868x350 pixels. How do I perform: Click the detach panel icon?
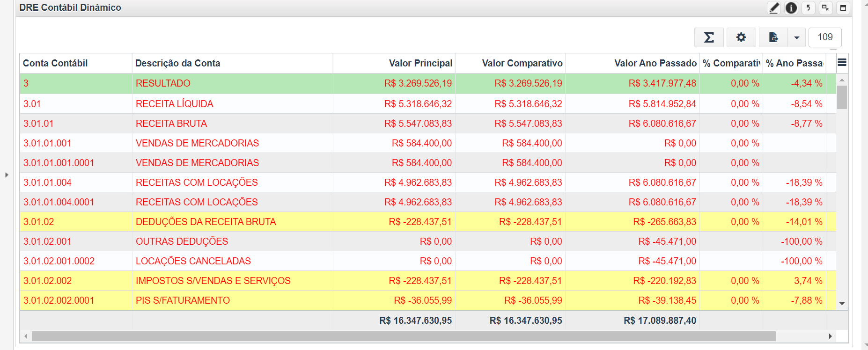pos(826,8)
